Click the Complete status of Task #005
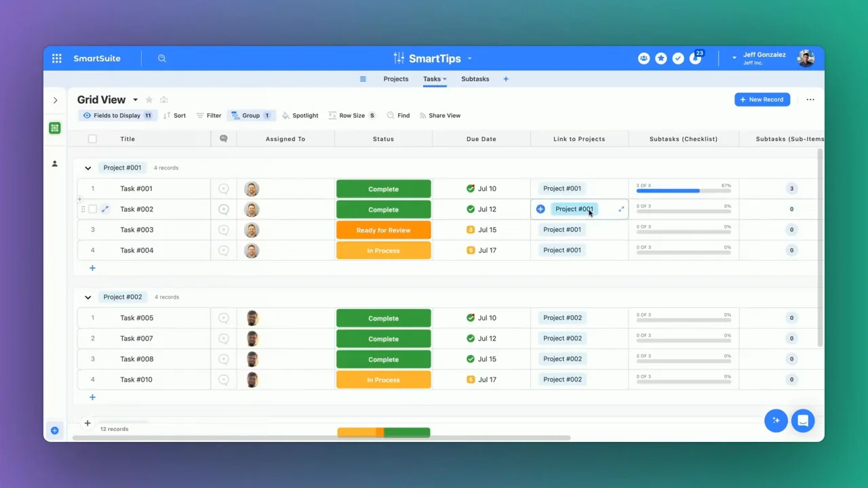This screenshot has width=868, height=488. tap(384, 319)
